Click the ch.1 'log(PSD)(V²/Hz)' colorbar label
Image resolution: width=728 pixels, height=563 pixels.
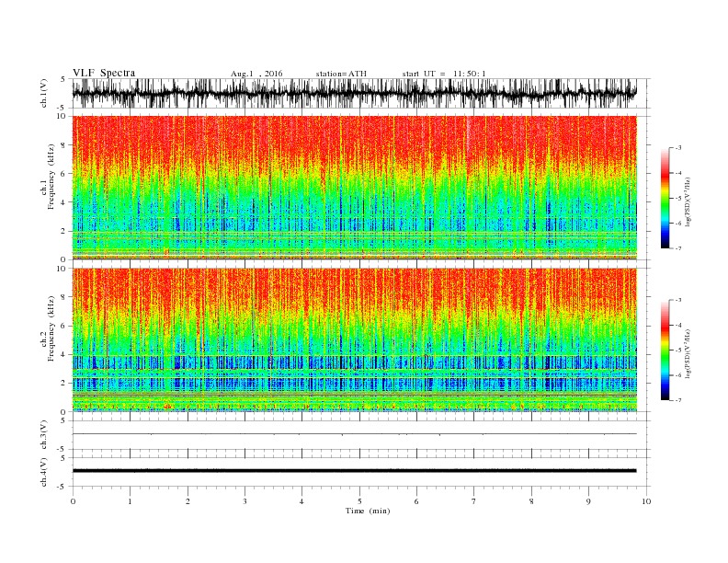pyautogui.click(x=688, y=201)
